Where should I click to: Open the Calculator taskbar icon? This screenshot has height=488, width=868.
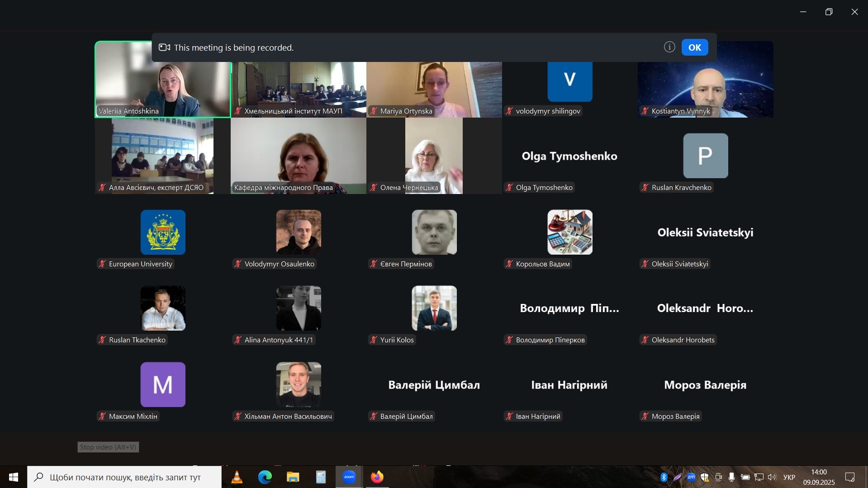click(321, 477)
